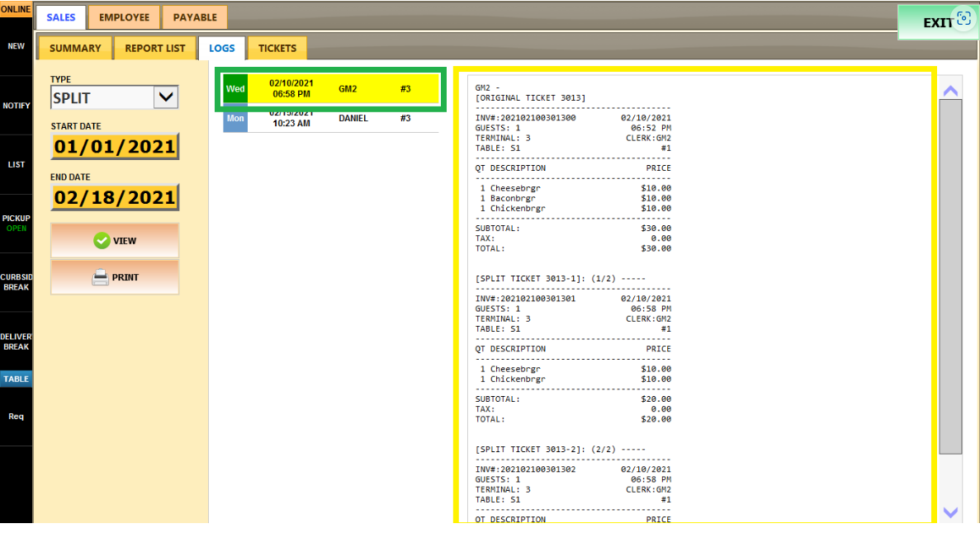
Task: Click the green checkmark icon on VIEW
Action: pyautogui.click(x=102, y=241)
